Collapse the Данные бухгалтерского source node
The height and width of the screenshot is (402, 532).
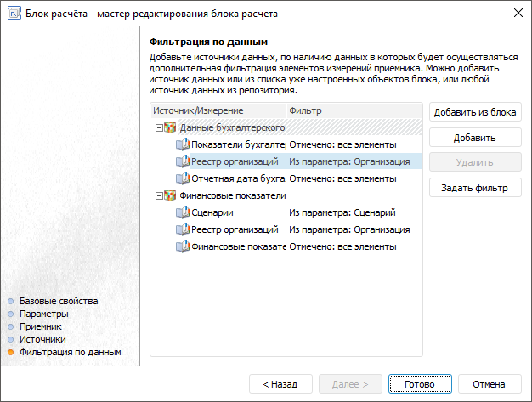pos(159,127)
